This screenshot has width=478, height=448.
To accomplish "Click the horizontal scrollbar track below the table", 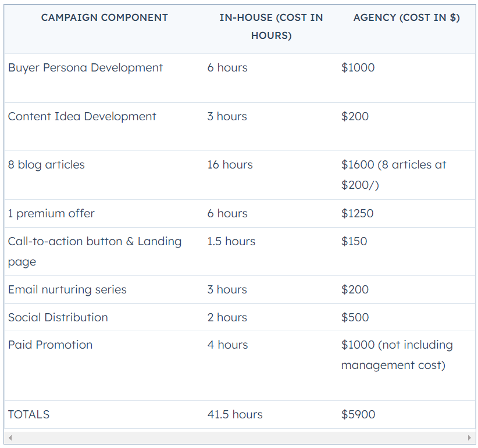I will point(240,438).
